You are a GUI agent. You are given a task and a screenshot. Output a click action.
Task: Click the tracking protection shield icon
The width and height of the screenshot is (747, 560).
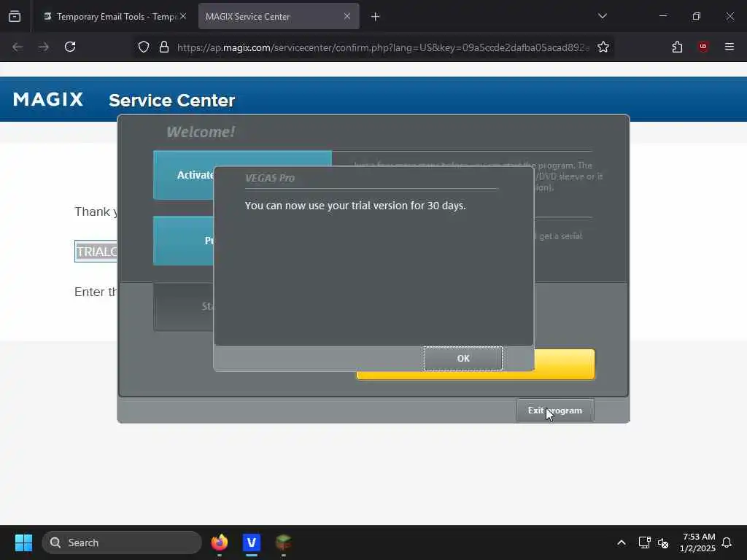tap(144, 47)
